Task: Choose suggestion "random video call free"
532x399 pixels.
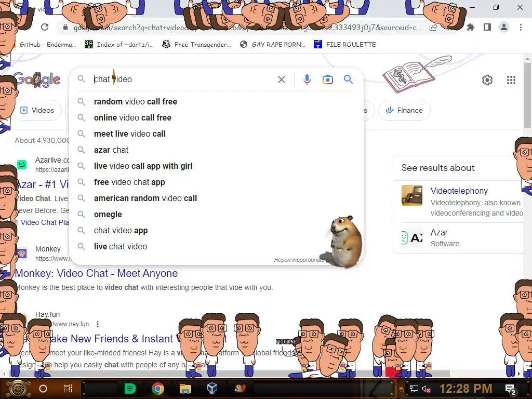Action: 217,101
